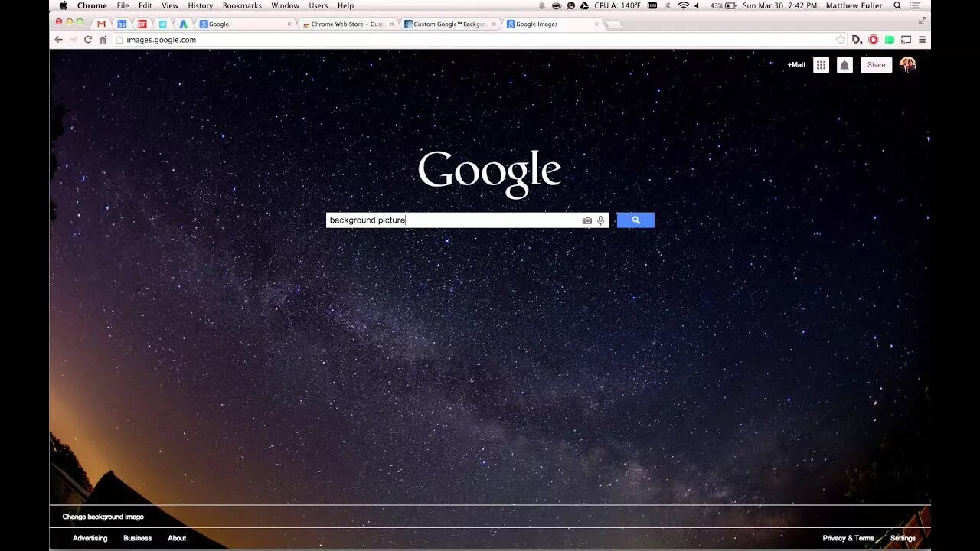Click the Gmail pinned tab
Screen dimensions: 980x551
(101, 24)
